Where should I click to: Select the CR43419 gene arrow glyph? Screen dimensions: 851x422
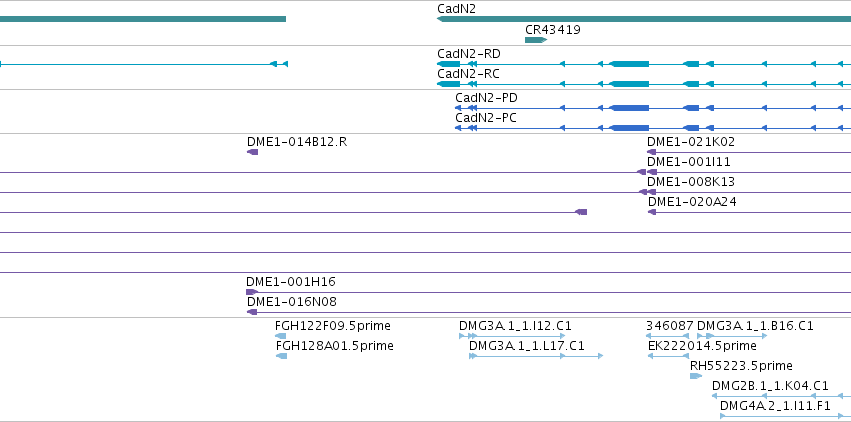click(536, 40)
